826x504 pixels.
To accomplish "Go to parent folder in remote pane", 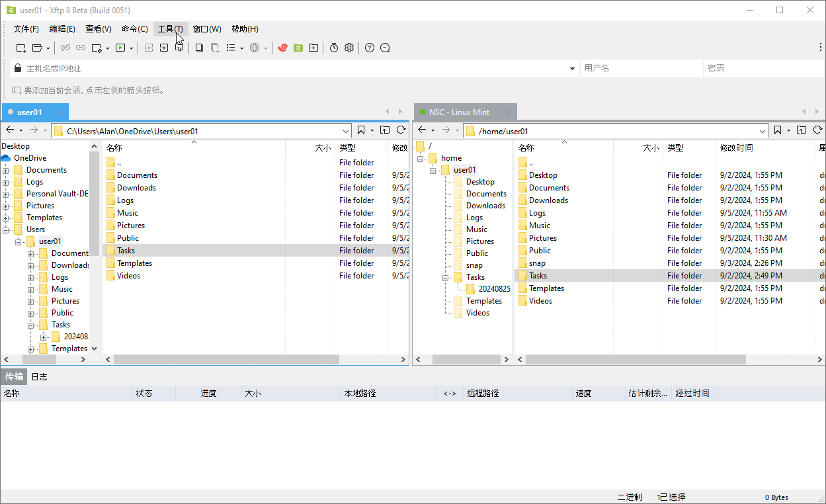I will click(x=802, y=130).
